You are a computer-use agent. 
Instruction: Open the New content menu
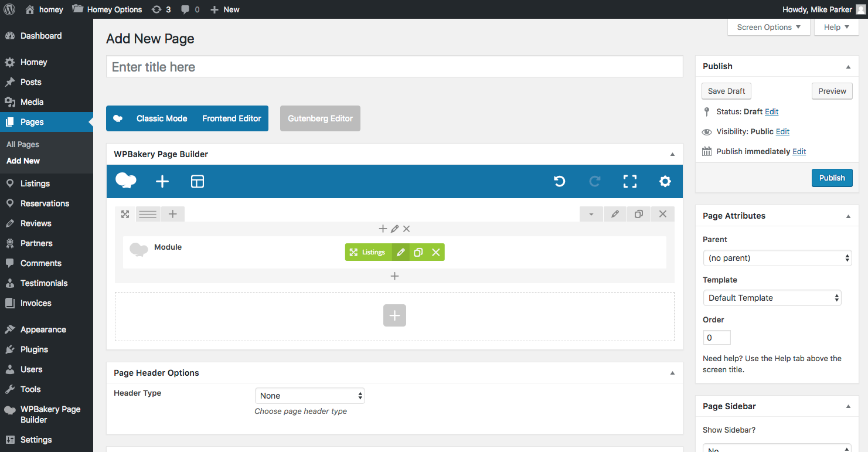pyautogui.click(x=224, y=9)
